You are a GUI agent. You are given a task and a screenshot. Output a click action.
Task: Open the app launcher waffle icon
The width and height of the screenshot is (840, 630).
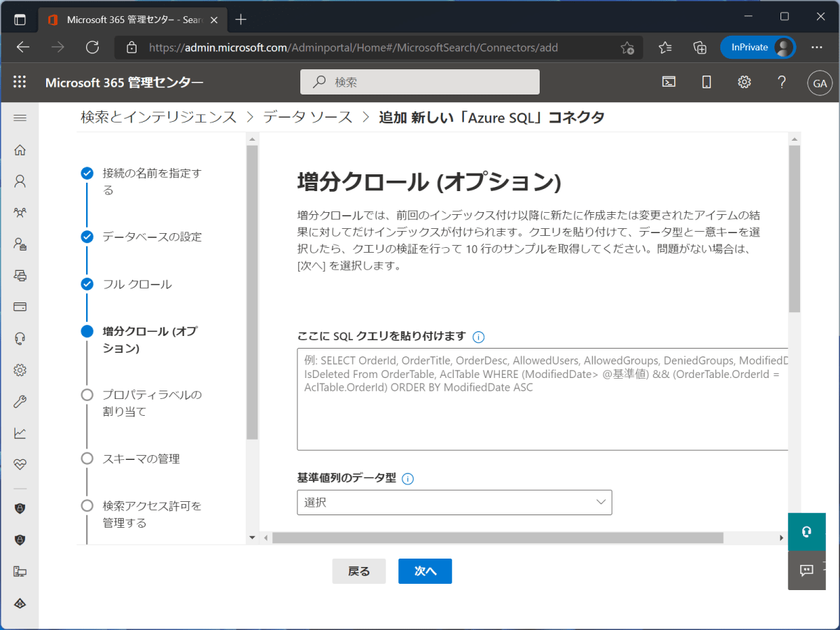(20, 82)
